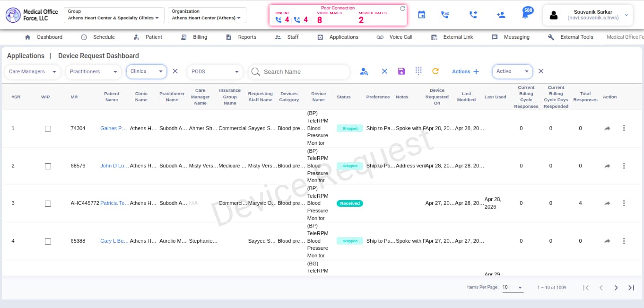Check WIP box for MR 65388
644x308 pixels.
(48, 242)
